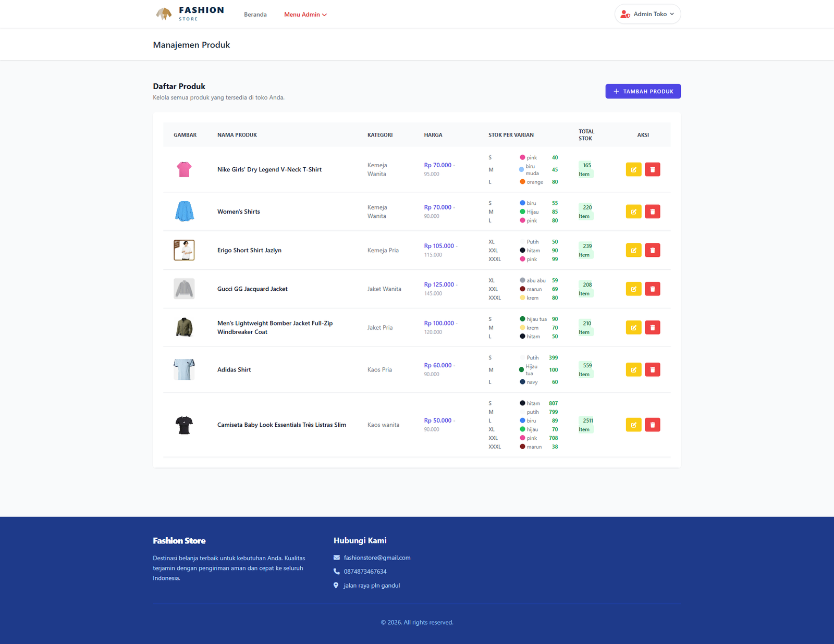Click the Rp 125.000 price
Image resolution: width=834 pixels, height=644 pixels.
[439, 284]
